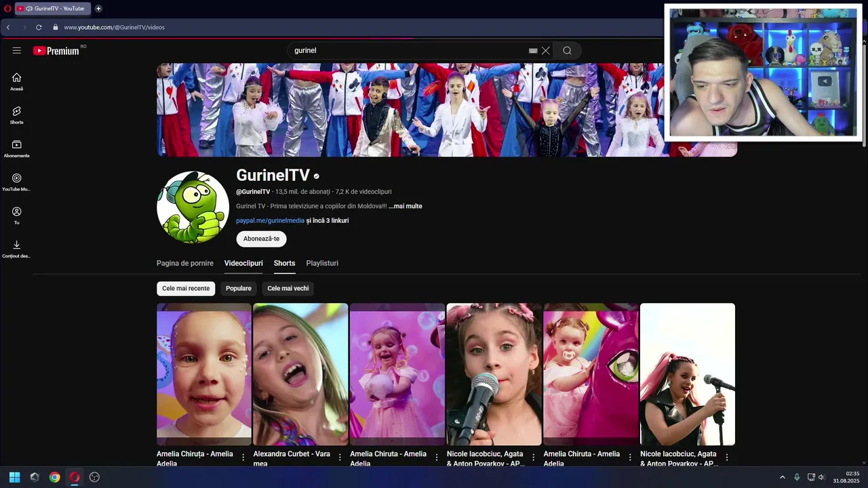Select the Populare filter chip
The height and width of the screenshot is (488, 868).
(239, 289)
